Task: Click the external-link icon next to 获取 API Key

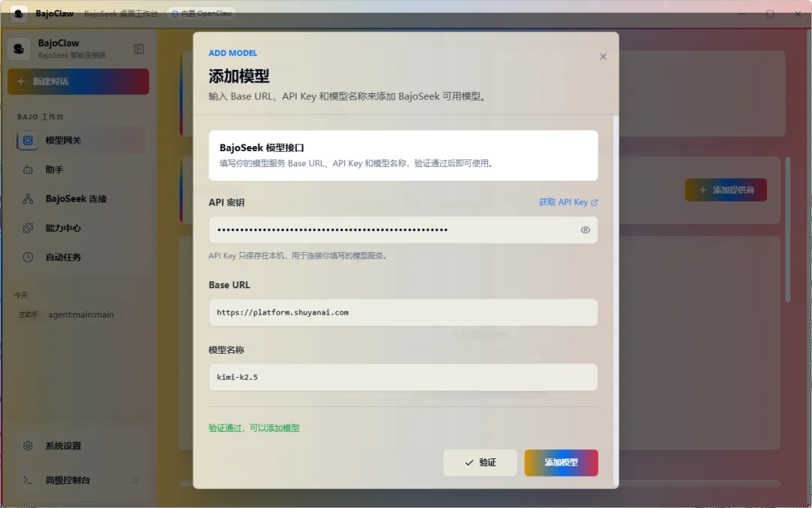Action: [x=594, y=202]
